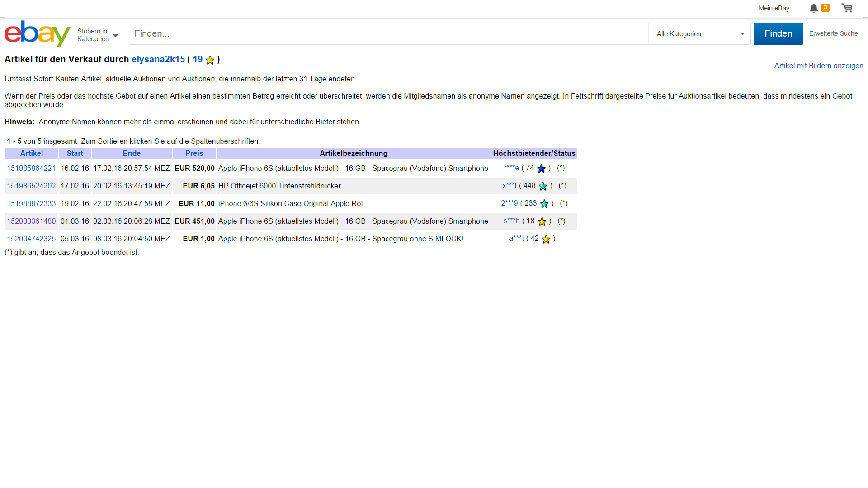Click the Artikelbezeichnung column header
The width and height of the screenshot is (868, 488).
coord(354,153)
